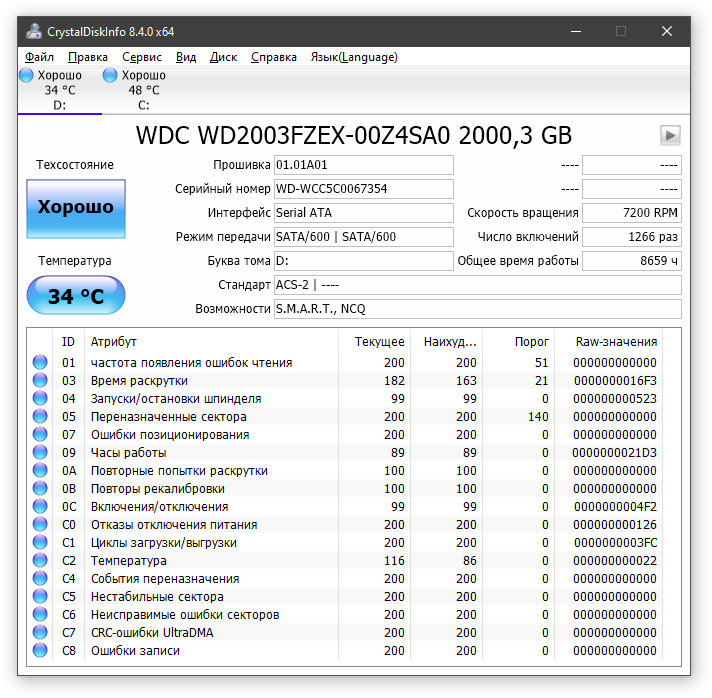Select disk D: status icon at top
Viewport: 712px width, 698px height.
tap(28, 75)
